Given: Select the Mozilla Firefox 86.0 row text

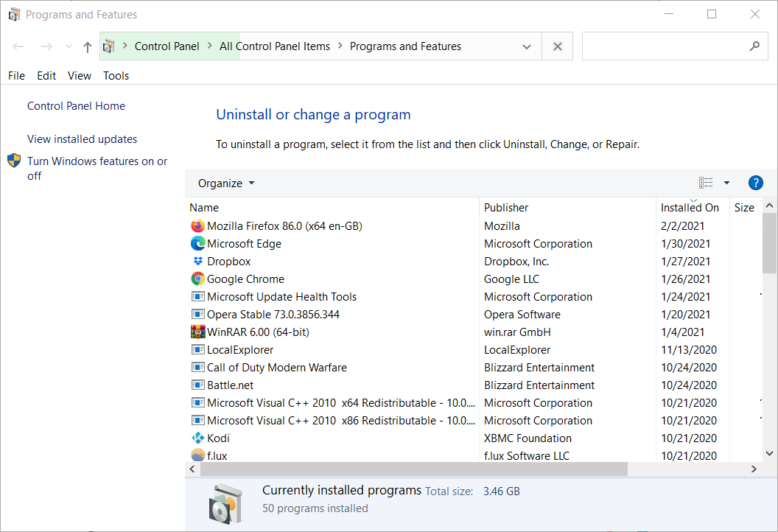Looking at the screenshot, I should tap(284, 225).
